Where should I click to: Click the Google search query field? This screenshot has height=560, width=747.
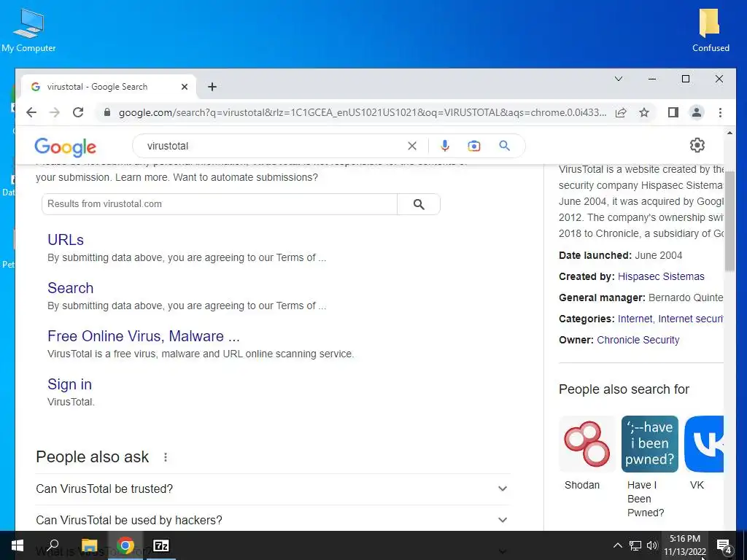(274, 146)
